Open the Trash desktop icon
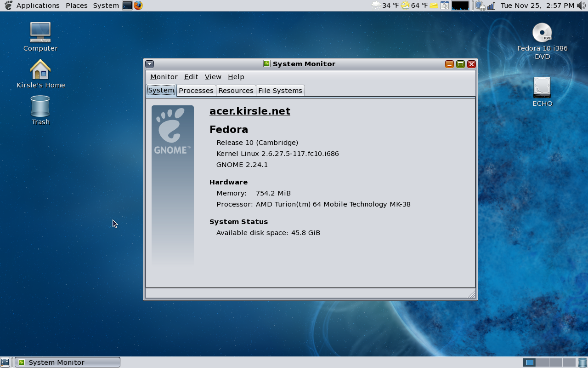 coord(40,106)
